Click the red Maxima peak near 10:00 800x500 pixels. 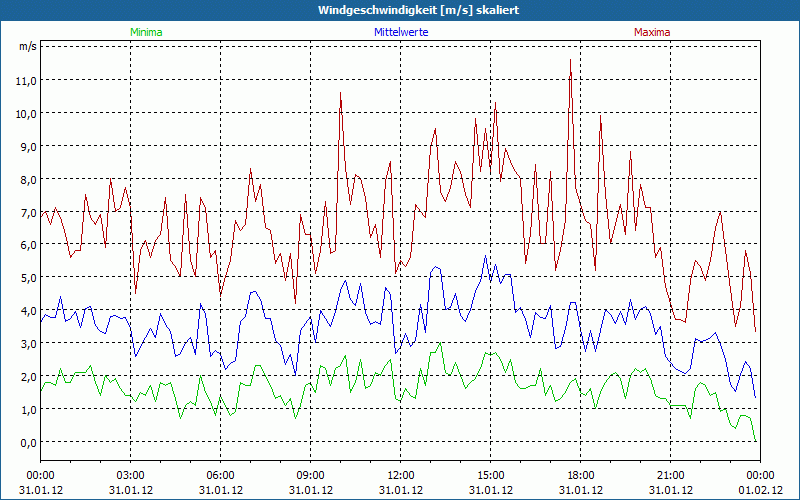click(340, 93)
